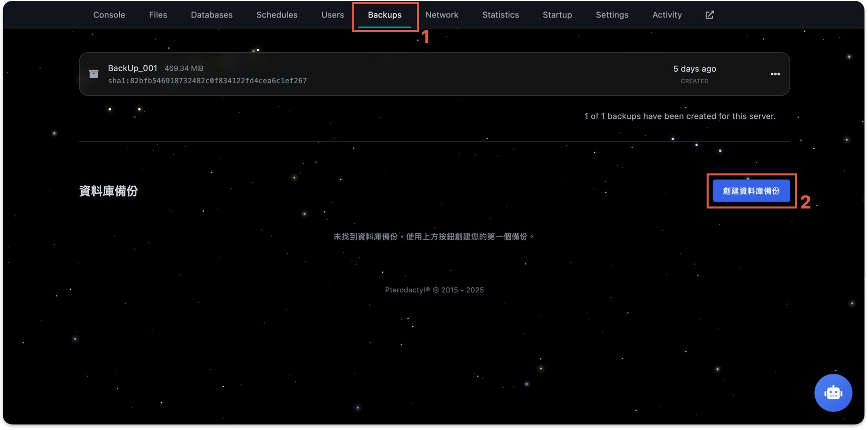Switch to the Startup tab

tap(557, 15)
